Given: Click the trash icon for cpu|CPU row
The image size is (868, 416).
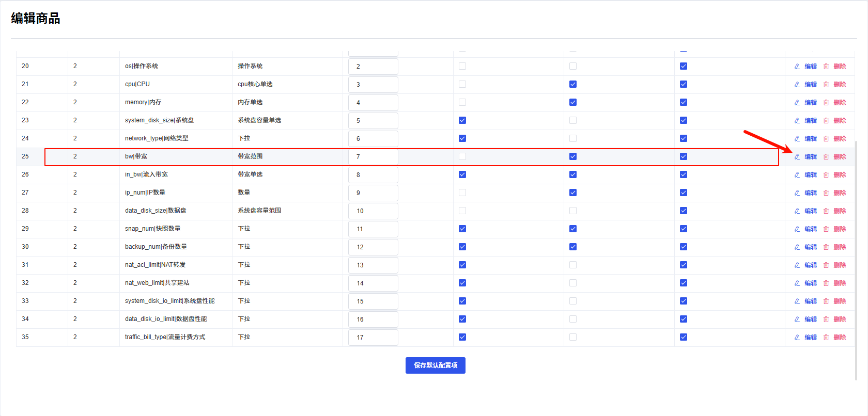Looking at the screenshot, I should [826, 84].
